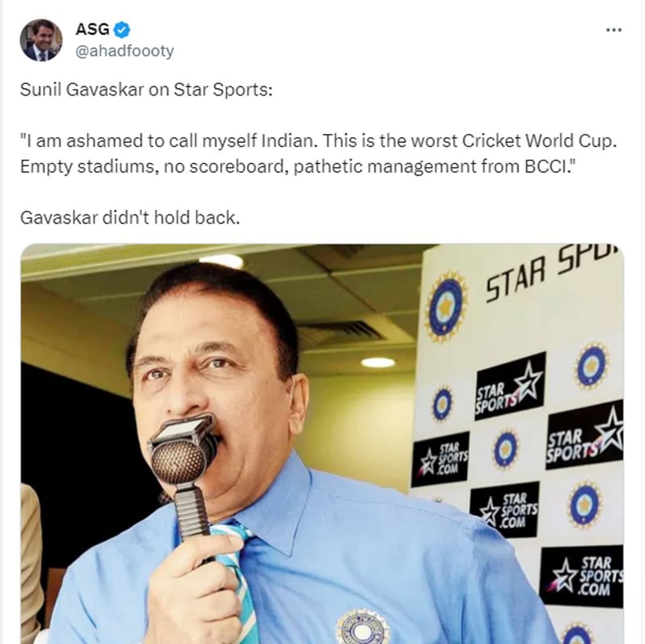Click the oval ceiling light in the photo
The height and width of the screenshot is (644, 645).
[x=378, y=362]
